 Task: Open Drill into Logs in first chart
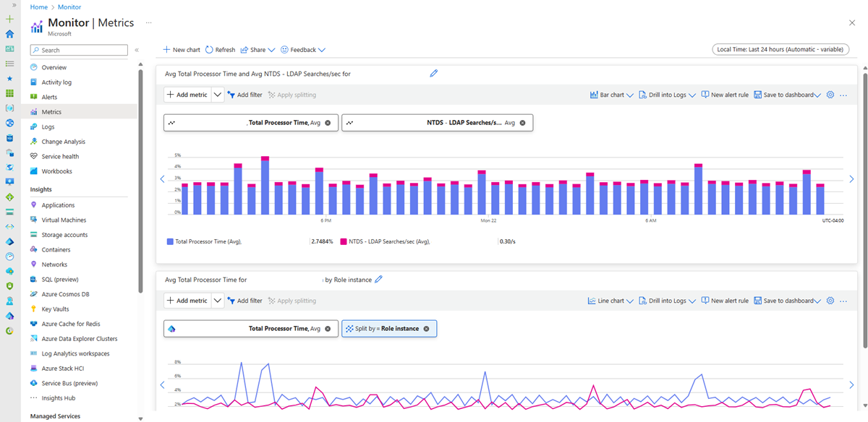tap(668, 95)
